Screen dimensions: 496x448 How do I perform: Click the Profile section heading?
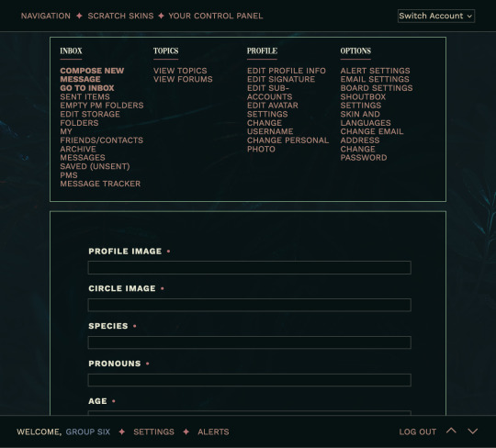tap(262, 50)
